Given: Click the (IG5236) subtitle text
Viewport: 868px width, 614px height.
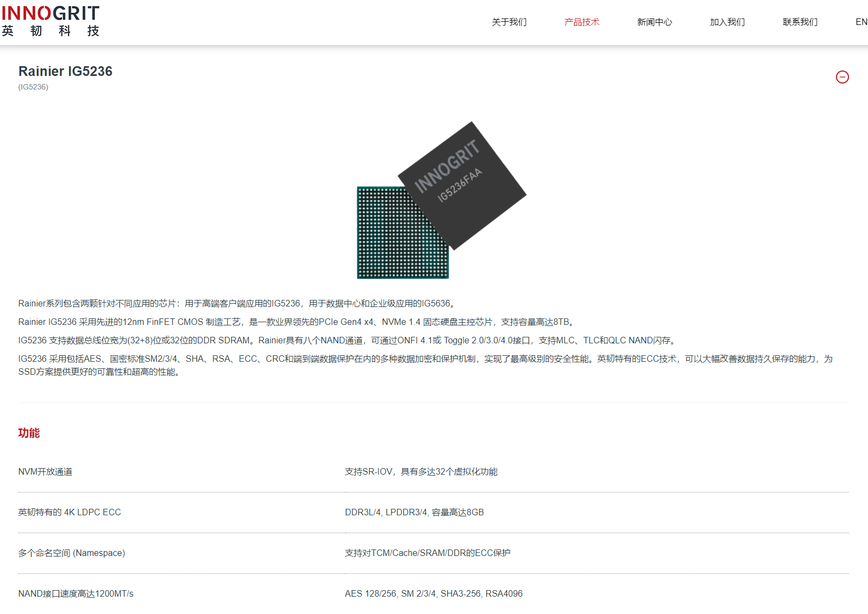Looking at the screenshot, I should coord(33,87).
